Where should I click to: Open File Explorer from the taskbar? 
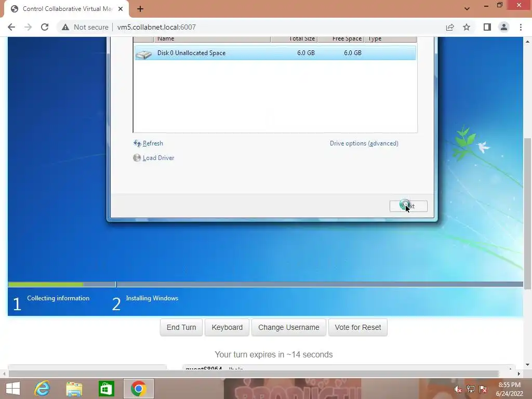coord(74,389)
